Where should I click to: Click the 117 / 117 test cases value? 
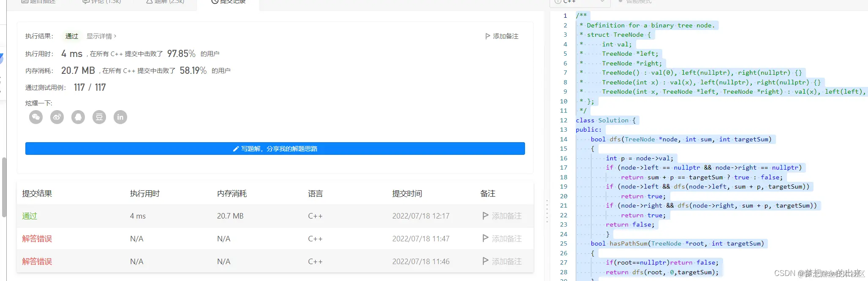[x=90, y=87]
